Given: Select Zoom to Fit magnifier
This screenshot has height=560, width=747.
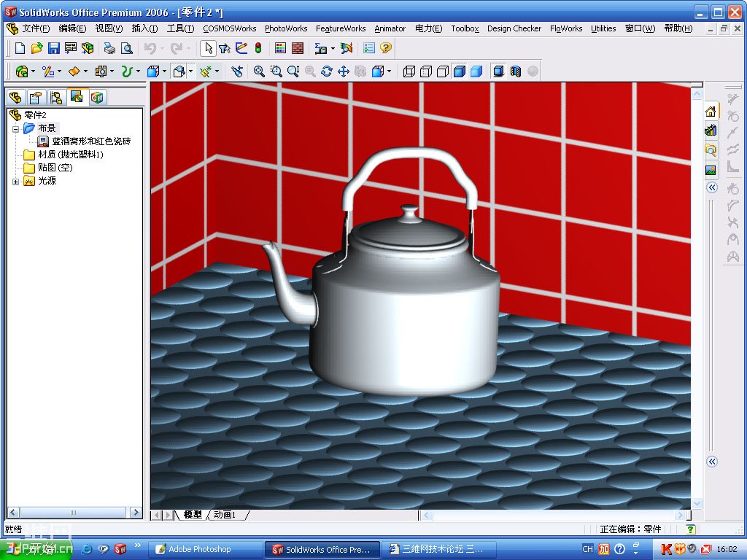Looking at the screenshot, I should point(259,71).
